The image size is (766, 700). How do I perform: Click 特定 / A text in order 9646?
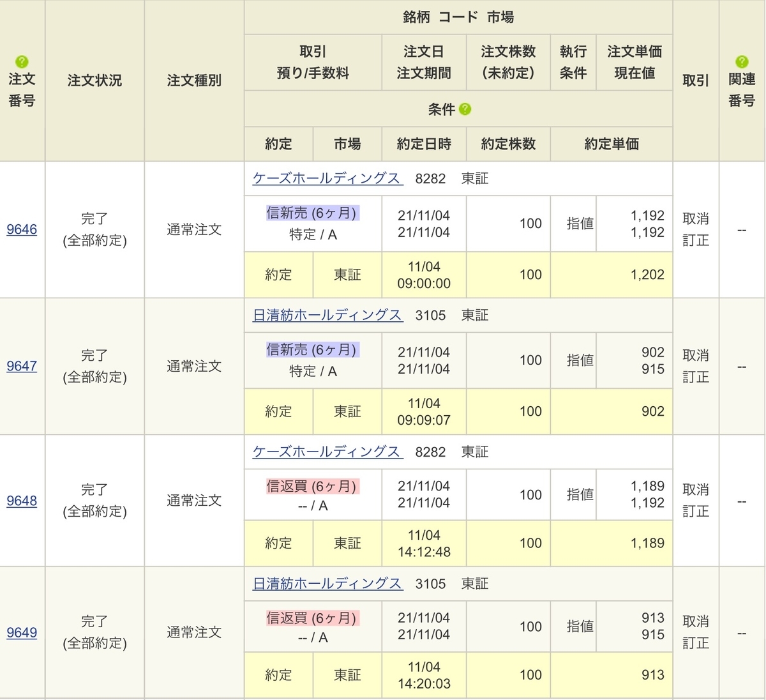(x=313, y=234)
